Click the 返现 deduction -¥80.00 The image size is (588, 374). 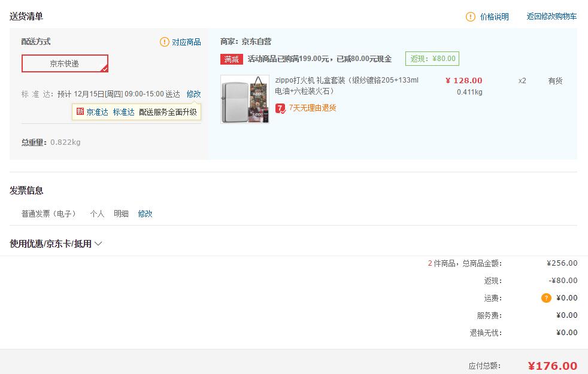563,280
